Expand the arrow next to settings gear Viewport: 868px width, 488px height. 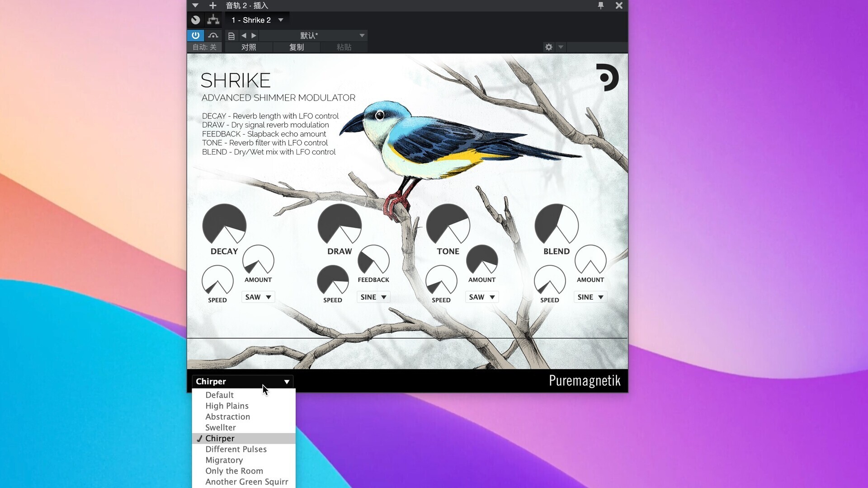pos(561,47)
